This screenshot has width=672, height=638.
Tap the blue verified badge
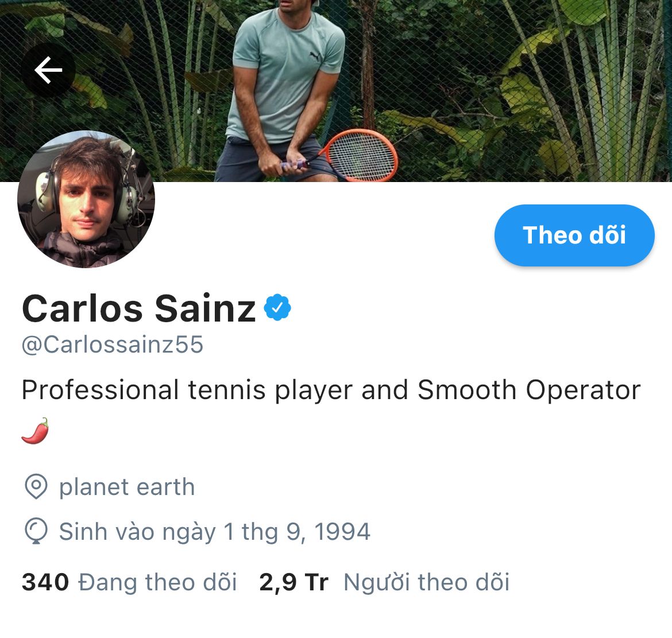pyautogui.click(x=277, y=307)
